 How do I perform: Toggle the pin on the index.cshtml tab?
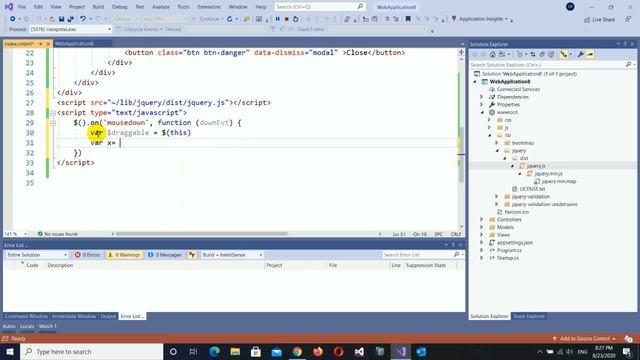click(40, 44)
